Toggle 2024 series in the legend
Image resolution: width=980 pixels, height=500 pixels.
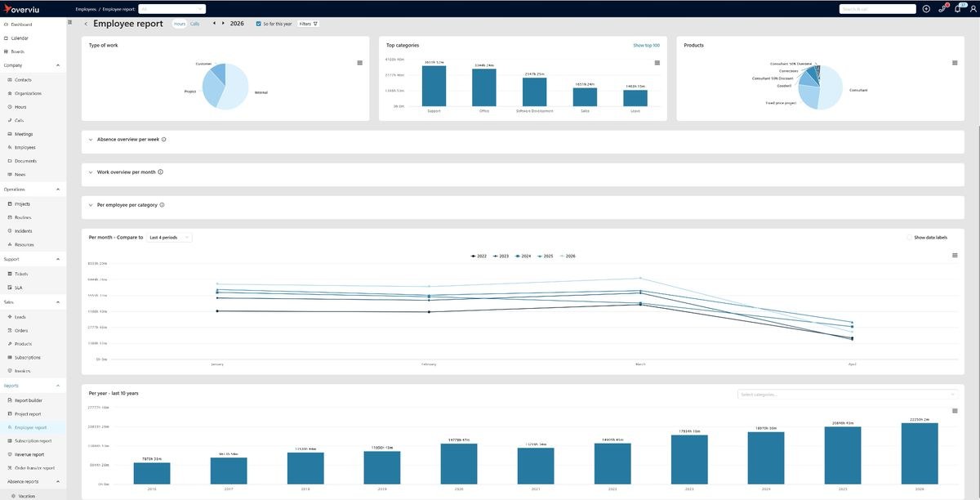523,256
